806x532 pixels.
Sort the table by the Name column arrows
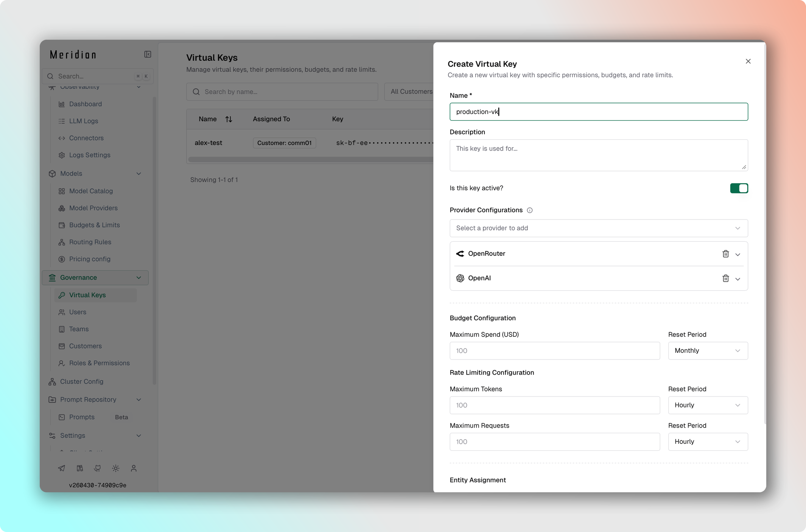tap(229, 119)
